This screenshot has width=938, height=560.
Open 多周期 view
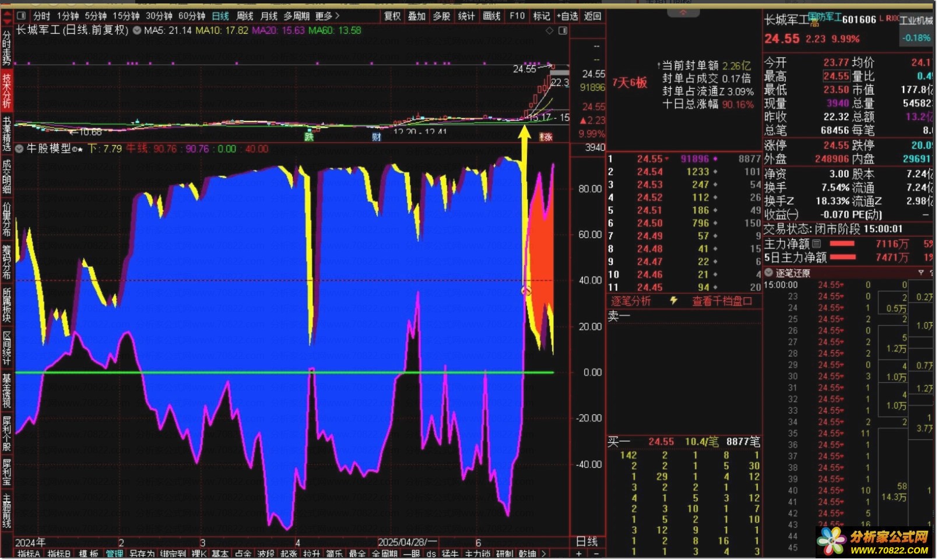[296, 16]
